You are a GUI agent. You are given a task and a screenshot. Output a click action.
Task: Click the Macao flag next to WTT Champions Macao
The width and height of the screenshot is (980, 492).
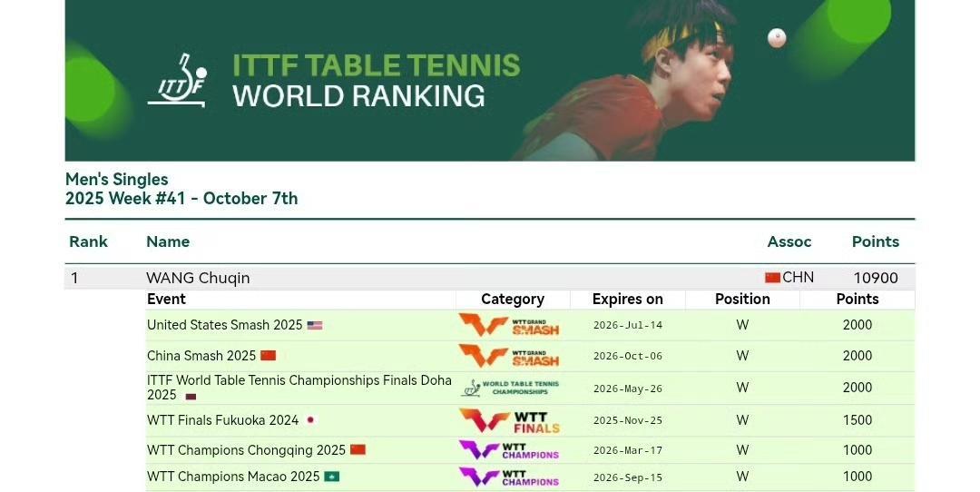(331, 477)
